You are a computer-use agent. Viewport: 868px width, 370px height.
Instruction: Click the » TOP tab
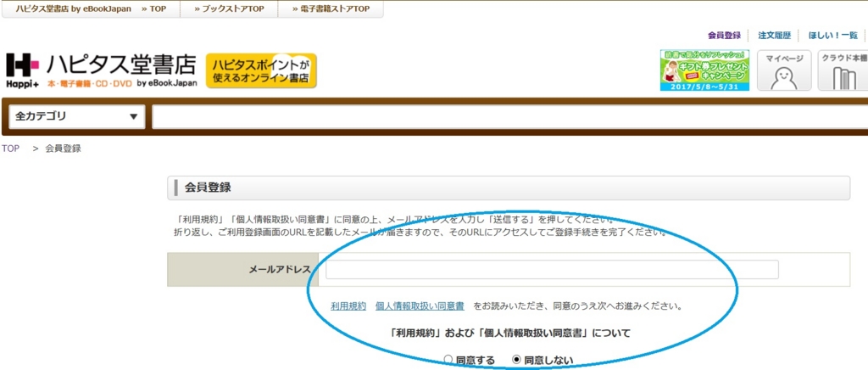click(154, 8)
